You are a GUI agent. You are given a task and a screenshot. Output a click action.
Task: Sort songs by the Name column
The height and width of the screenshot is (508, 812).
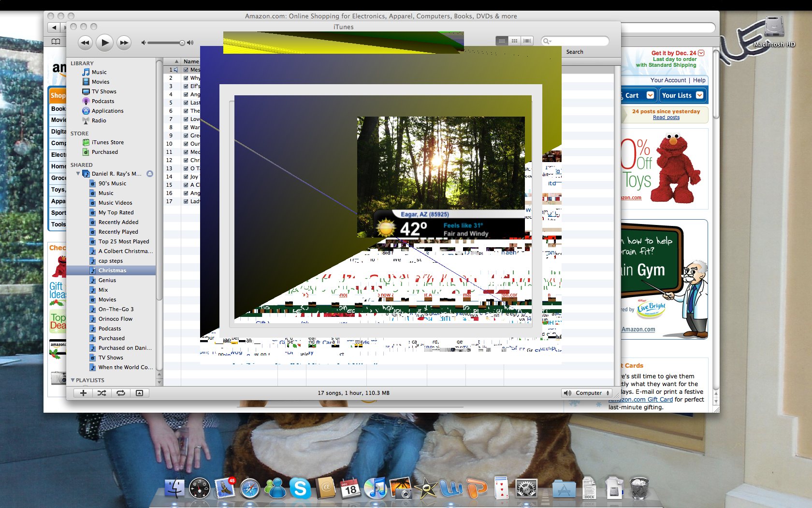(191, 61)
